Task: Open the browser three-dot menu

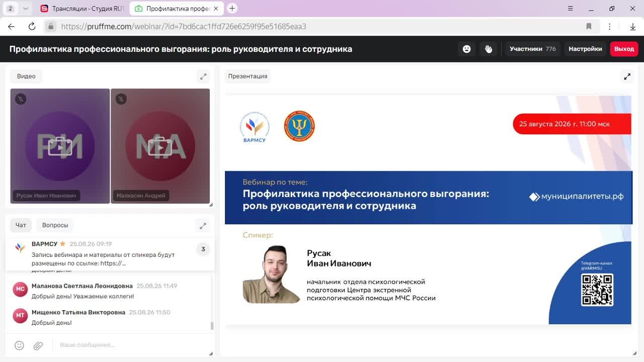Action: pyautogui.click(x=609, y=26)
